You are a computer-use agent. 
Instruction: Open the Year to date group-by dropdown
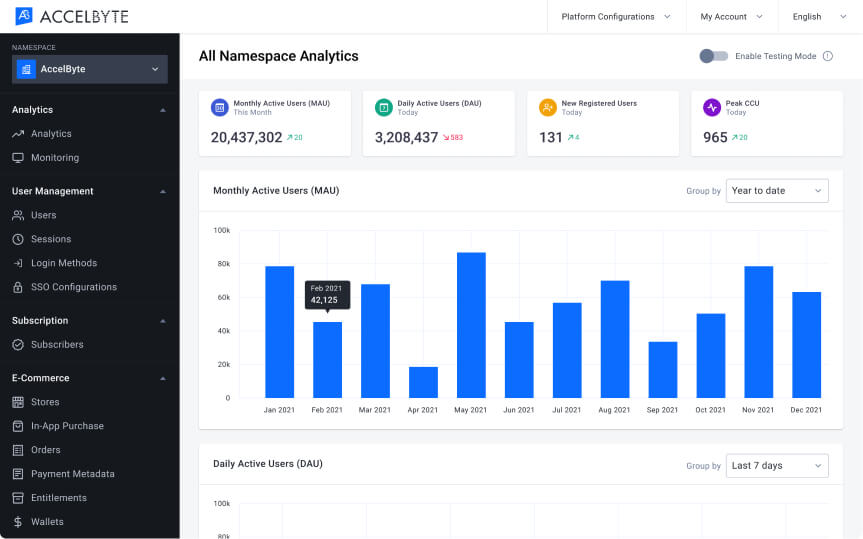pos(777,191)
